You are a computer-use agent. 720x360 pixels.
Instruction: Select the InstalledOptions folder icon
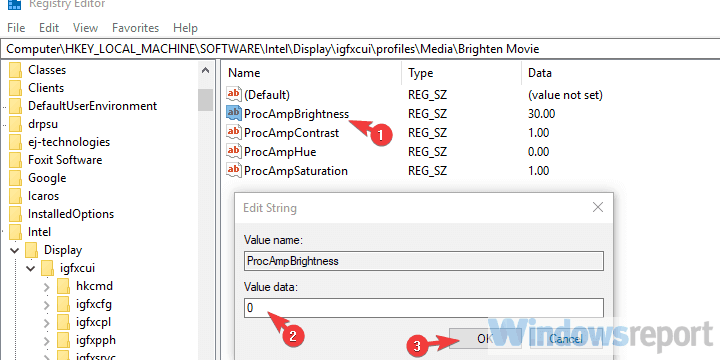(x=16, y=214)
